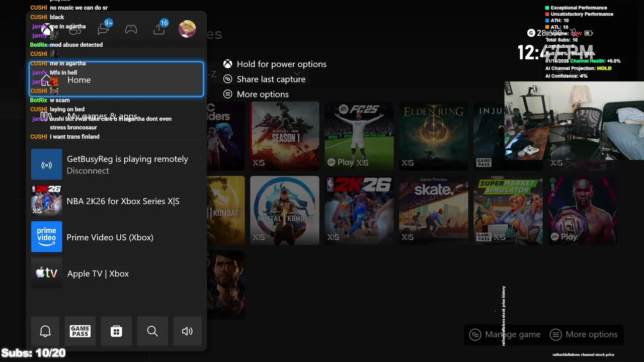This screenshot has height=362, width=644.
Task: Open Audio & music speaker icon
Action: click(187, 331)
